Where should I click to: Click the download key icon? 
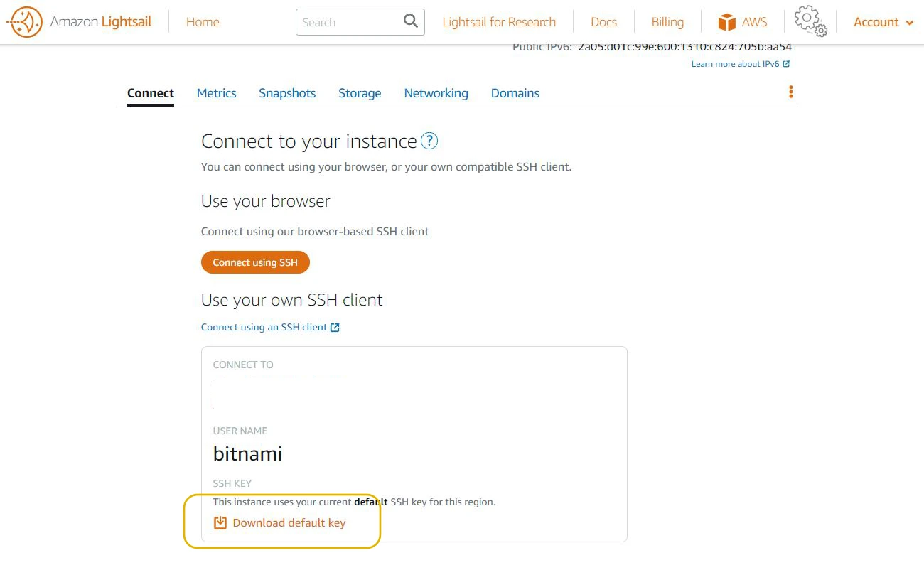(x=220, y=523)
